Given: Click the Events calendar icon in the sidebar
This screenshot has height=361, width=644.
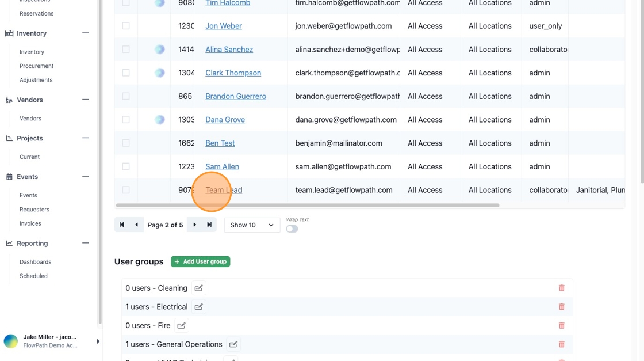Looking at the screenshot, I should [x=9, y=177].
